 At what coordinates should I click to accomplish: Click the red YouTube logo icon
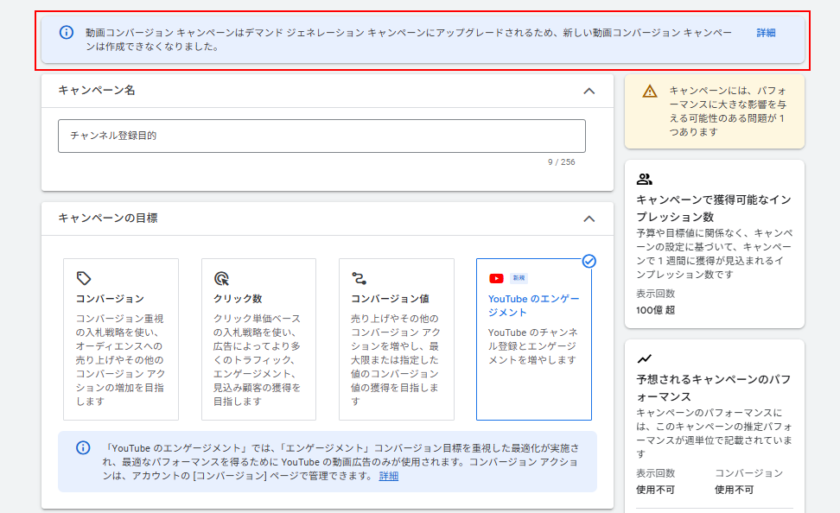pyautogui.click(x=496, y=278)
